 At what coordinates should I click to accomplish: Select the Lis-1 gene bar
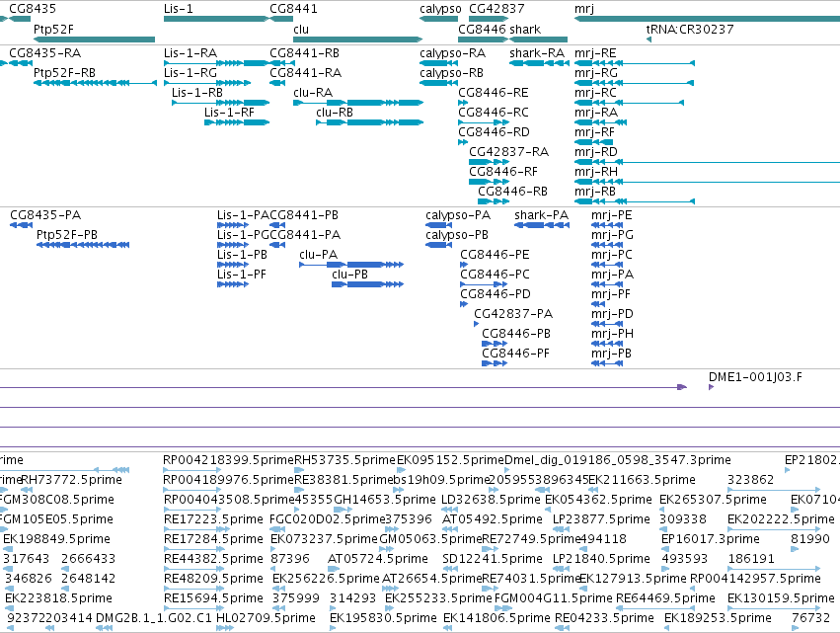[216, 19]
